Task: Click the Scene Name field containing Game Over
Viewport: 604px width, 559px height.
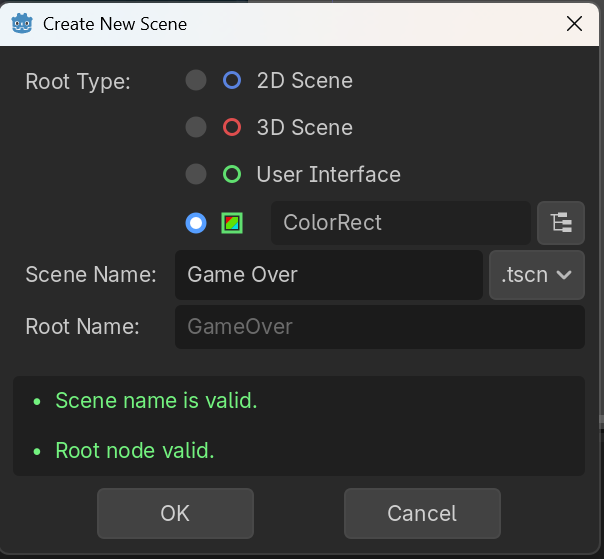Action: click(x=328, y=274)
